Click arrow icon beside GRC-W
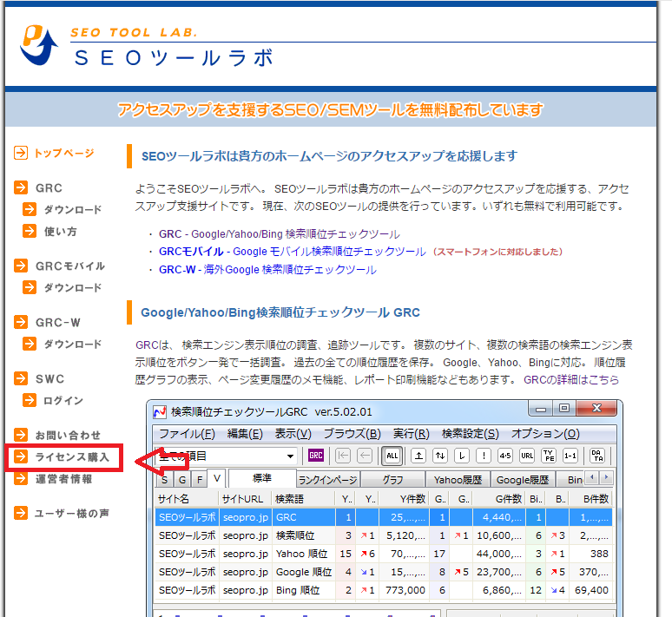This screenshot has height=617, width=672. tap(21, 322)
